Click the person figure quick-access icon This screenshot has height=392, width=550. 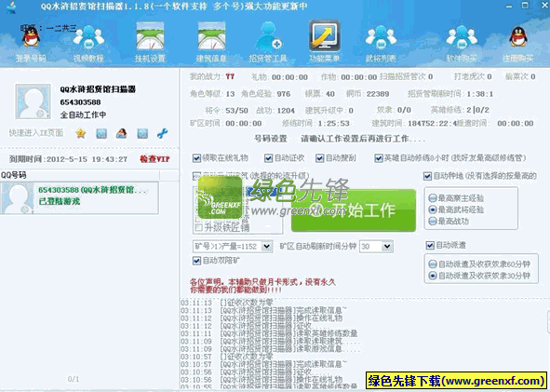coord(121,133)
